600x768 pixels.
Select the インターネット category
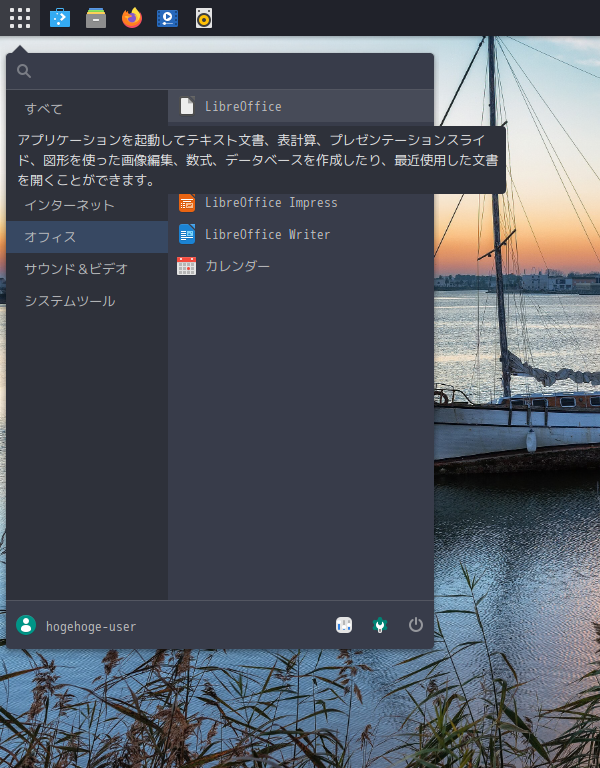point(87,205)
